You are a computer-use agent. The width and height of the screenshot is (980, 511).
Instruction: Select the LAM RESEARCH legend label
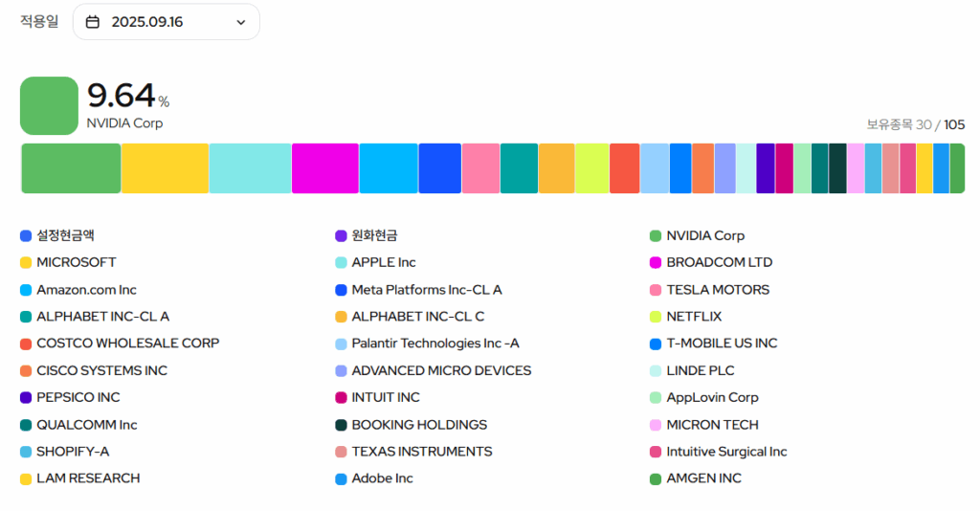pos(88,478)
